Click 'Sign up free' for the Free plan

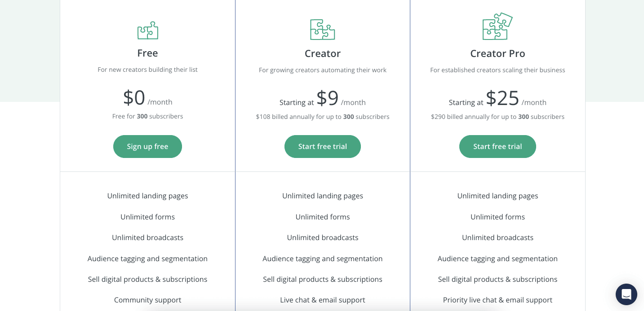point(147,146)
